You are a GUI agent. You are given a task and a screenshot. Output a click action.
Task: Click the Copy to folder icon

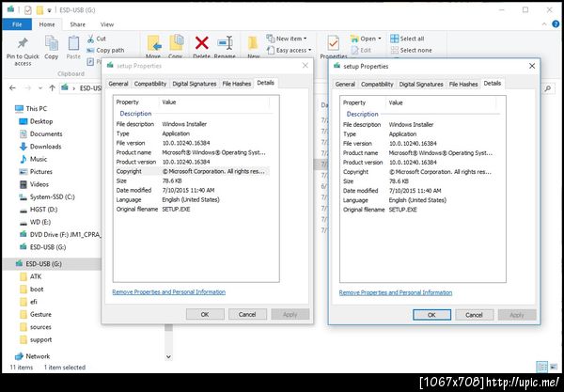pos(176,43)
